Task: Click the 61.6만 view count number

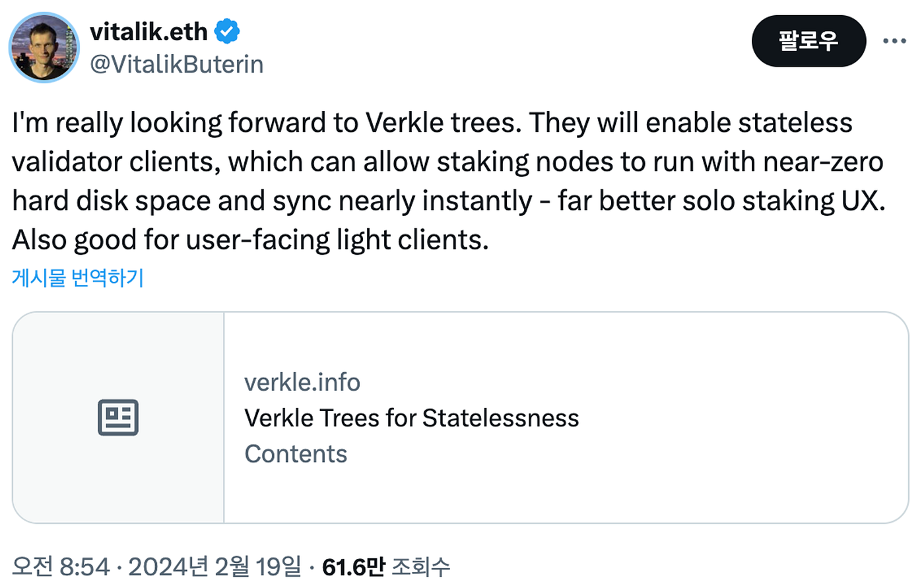Action: pos(353,566)
